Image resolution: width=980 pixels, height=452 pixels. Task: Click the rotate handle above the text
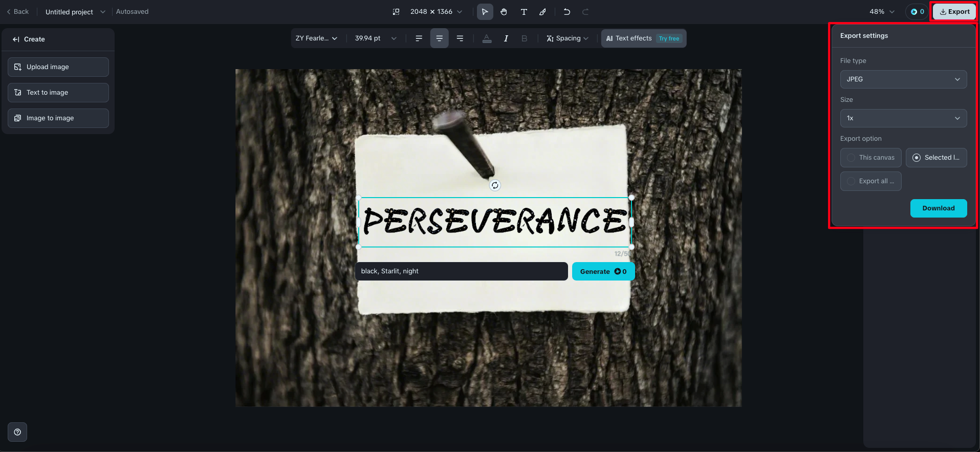(495, 185)
